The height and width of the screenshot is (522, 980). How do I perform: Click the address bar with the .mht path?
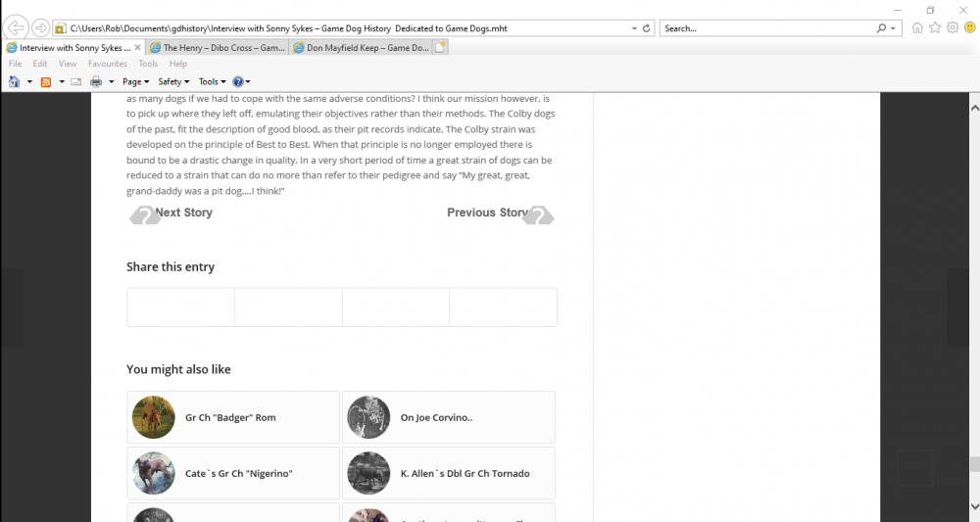(341, 28)
